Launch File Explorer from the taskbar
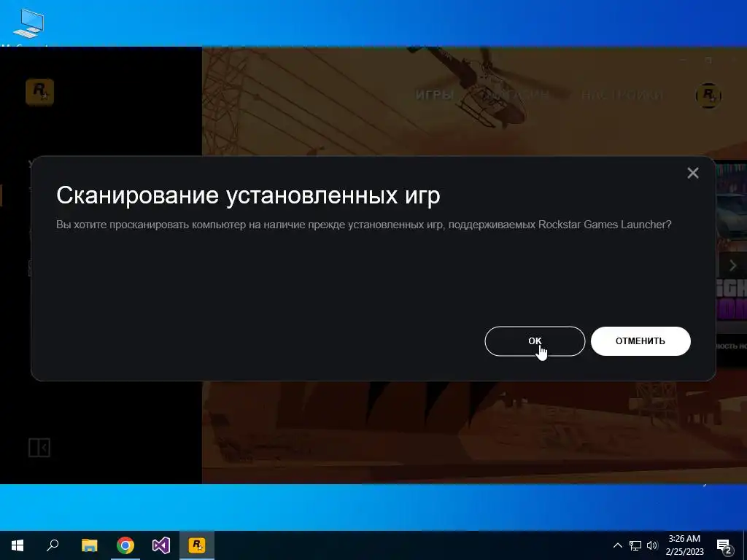747x560 pixels. [x=89, y=545]
